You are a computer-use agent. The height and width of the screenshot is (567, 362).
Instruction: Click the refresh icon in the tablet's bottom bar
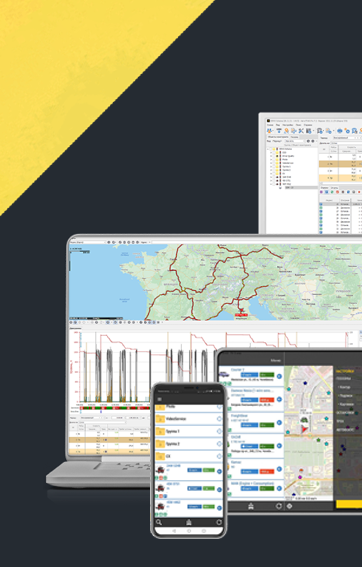coord(278,506)
